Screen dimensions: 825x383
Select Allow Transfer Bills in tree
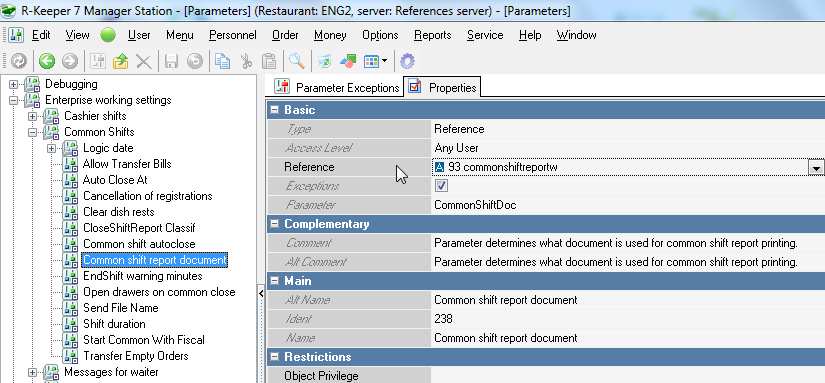127,164
